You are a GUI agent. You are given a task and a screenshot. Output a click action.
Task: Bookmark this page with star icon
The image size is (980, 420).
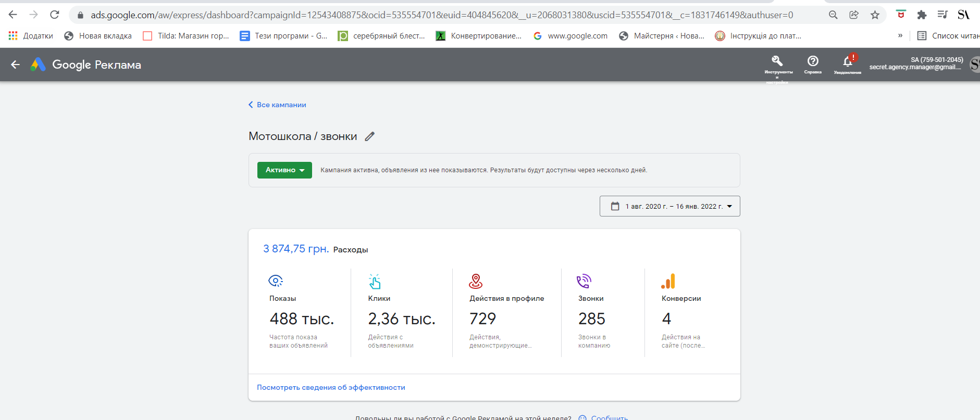point(875,15)
